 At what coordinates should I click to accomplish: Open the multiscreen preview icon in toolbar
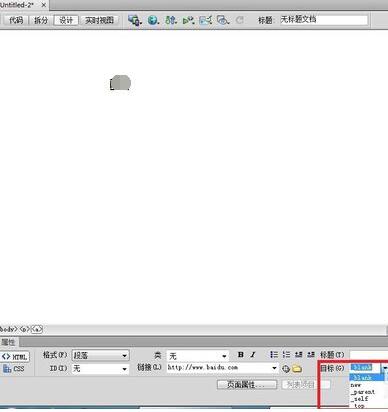pos(135,20)
